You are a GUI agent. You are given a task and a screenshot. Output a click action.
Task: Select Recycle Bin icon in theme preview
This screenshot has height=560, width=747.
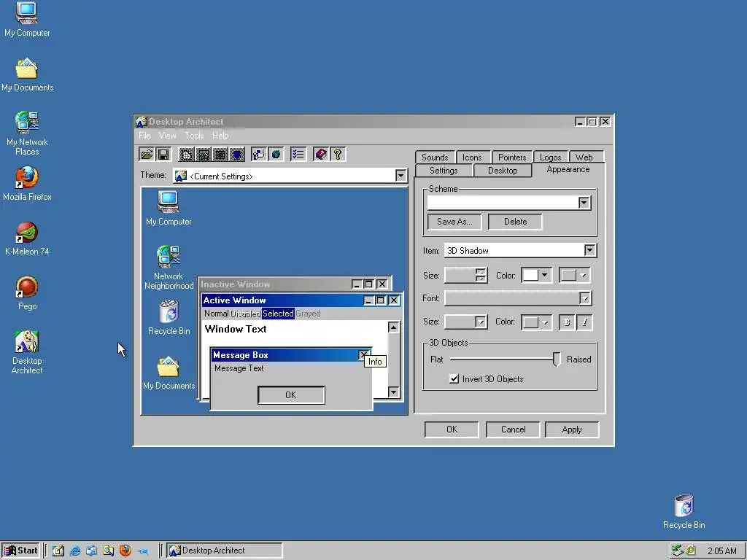[x=169, y=317]
